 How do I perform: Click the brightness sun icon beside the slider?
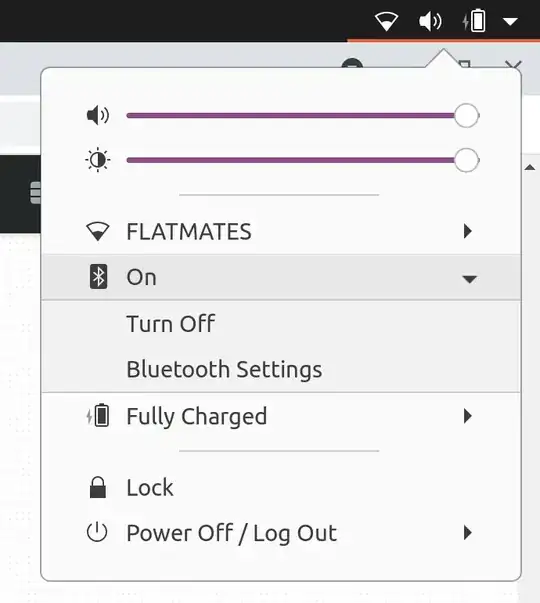click(x=98, y=160)
